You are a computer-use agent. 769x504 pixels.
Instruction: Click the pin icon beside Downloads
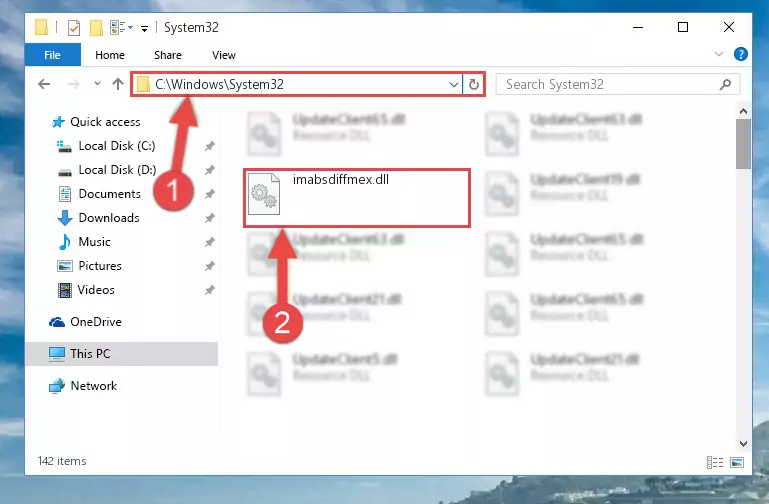click(x=209, y=218)
